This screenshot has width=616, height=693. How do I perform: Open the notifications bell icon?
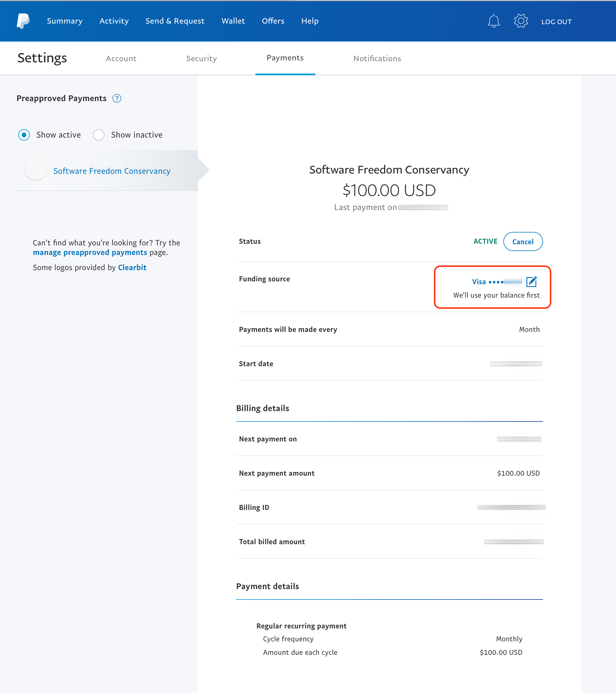pos(494,21)
